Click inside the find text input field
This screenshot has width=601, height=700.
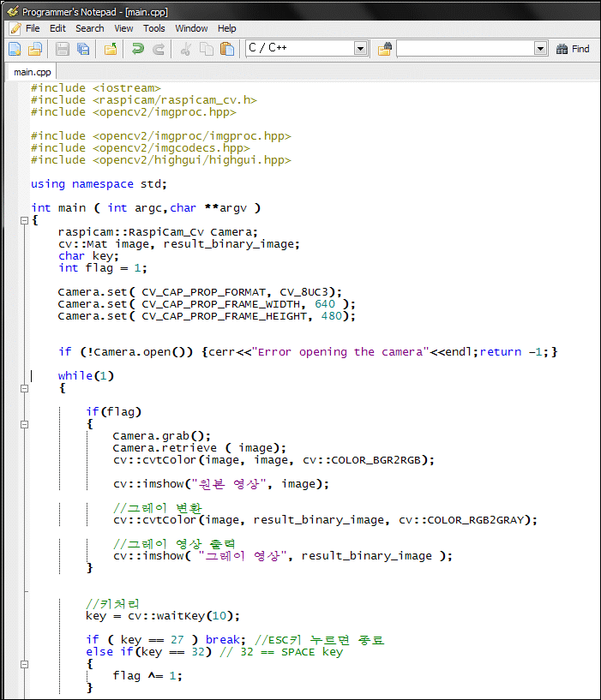pyautogui.click(x=466, y=48)
